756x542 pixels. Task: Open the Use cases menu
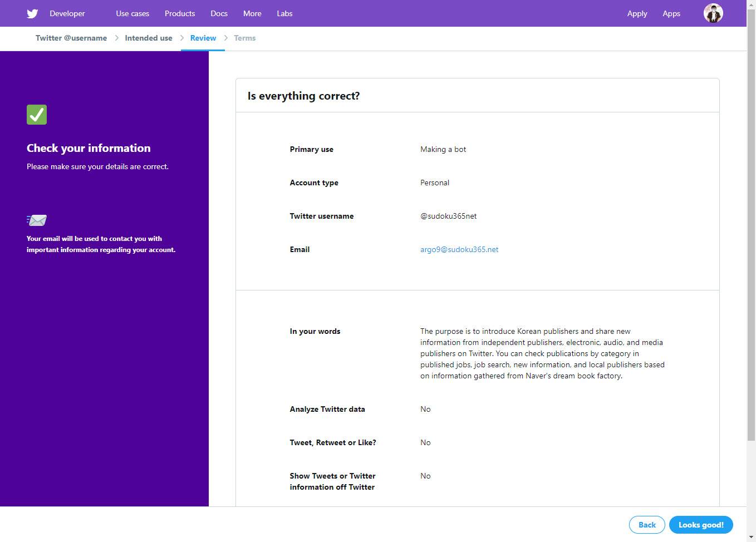point(132,13)
